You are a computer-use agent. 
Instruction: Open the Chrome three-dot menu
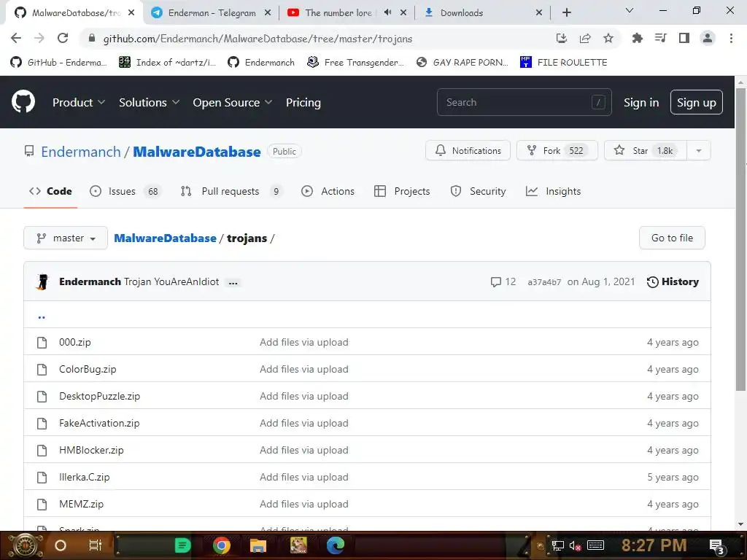731,38
